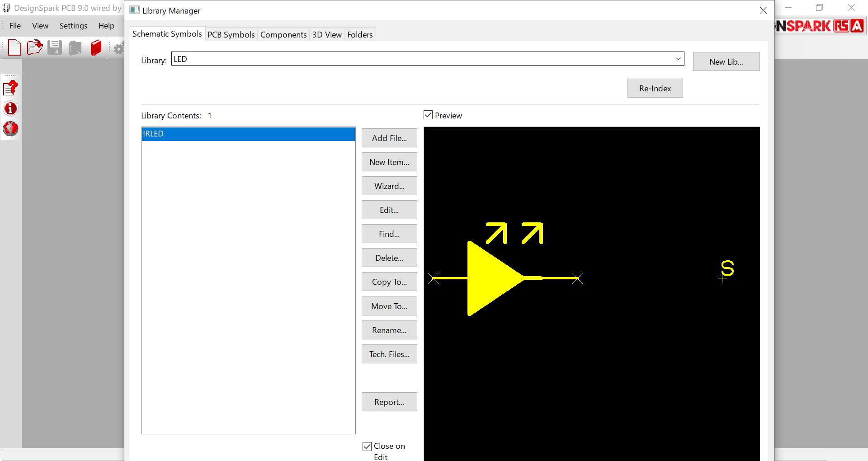Click the Delete... button
The height and width of the screenshot is (461, 868).
click(389, 258)
